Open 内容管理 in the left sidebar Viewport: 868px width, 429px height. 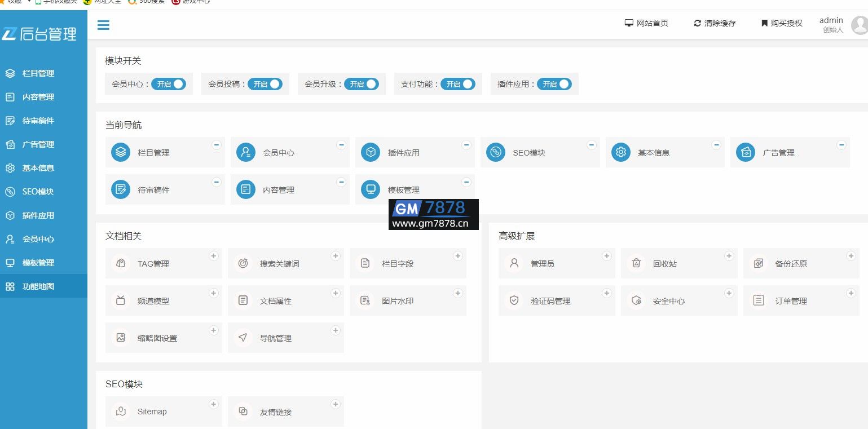pos(43,97)
